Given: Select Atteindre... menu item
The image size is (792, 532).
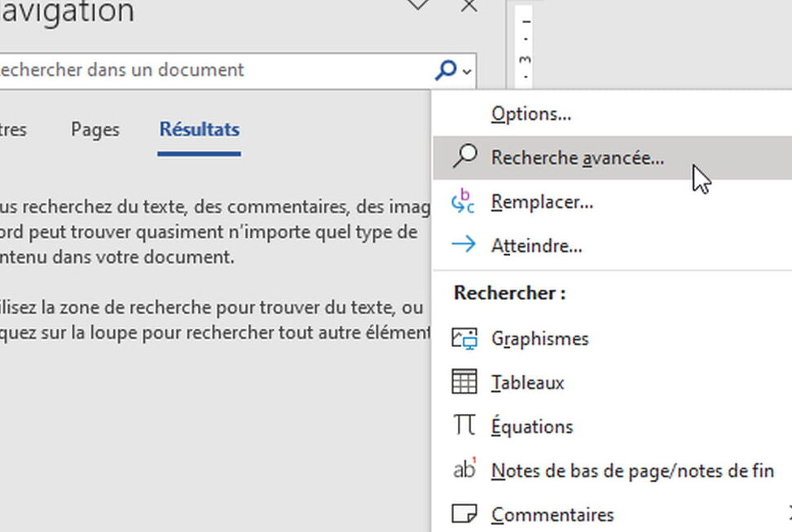Looking at the screenshot, I should tap(612, 245).
